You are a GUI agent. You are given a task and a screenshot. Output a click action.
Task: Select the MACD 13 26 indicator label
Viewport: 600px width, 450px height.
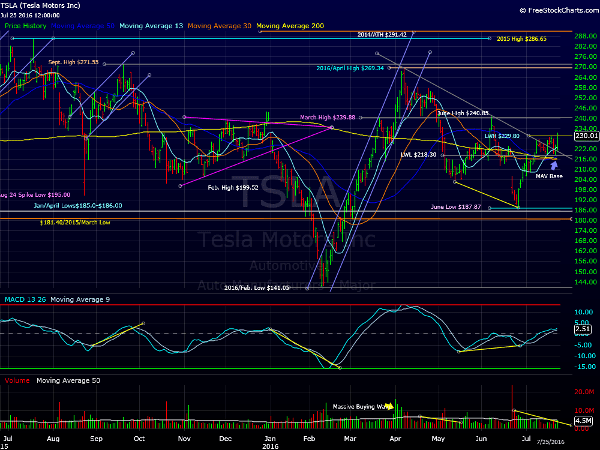[25, 299]
